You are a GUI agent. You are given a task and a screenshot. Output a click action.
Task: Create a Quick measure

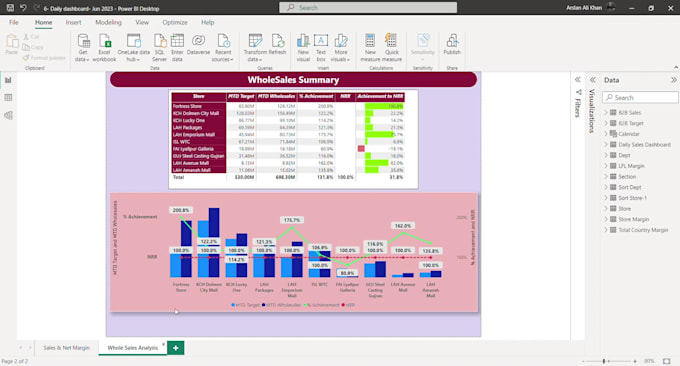(392, 48)
